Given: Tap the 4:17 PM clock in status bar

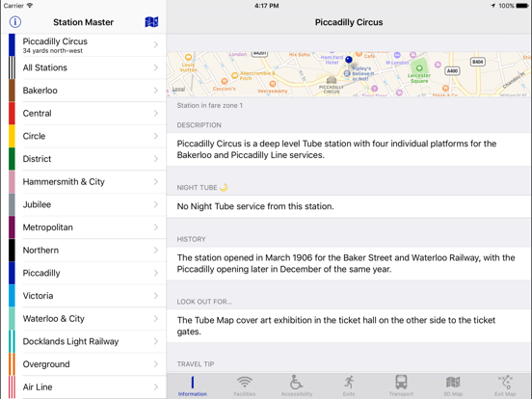Looking at the screenshot, I should click(267, 6).
